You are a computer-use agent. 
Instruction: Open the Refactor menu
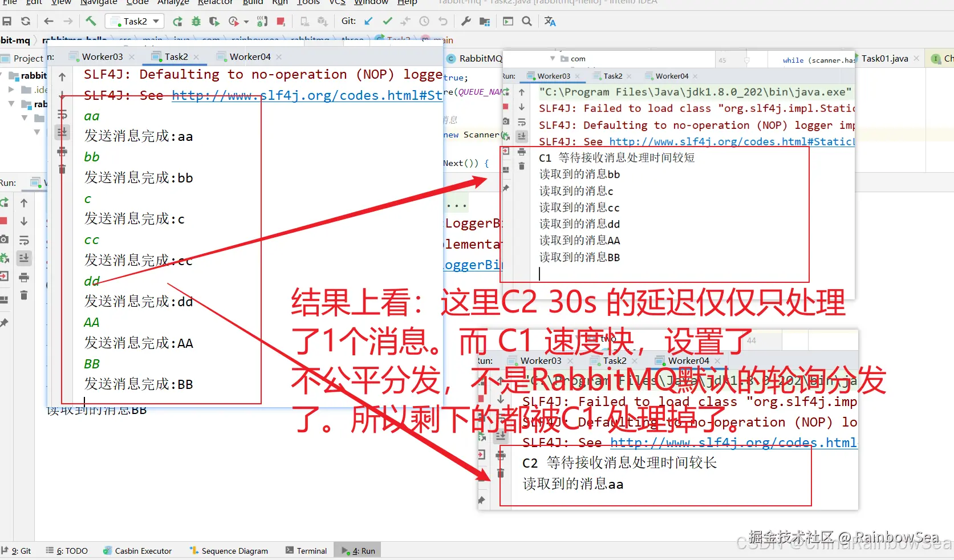(215, 3)
